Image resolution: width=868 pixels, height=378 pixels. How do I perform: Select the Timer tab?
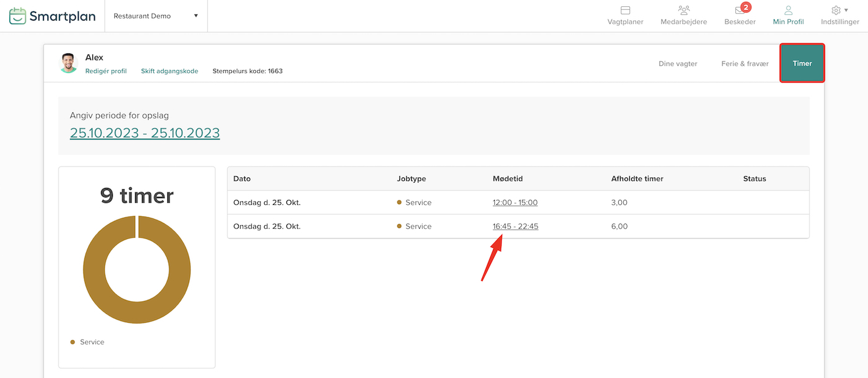802,63
